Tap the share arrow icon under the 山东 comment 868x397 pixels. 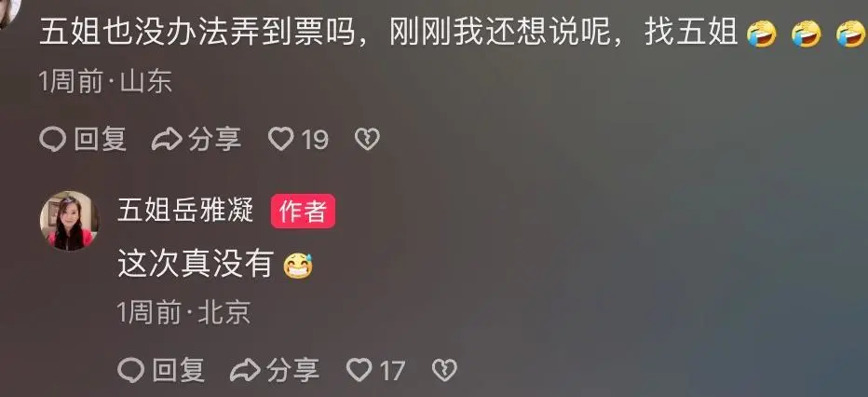(x=168, y=139)
